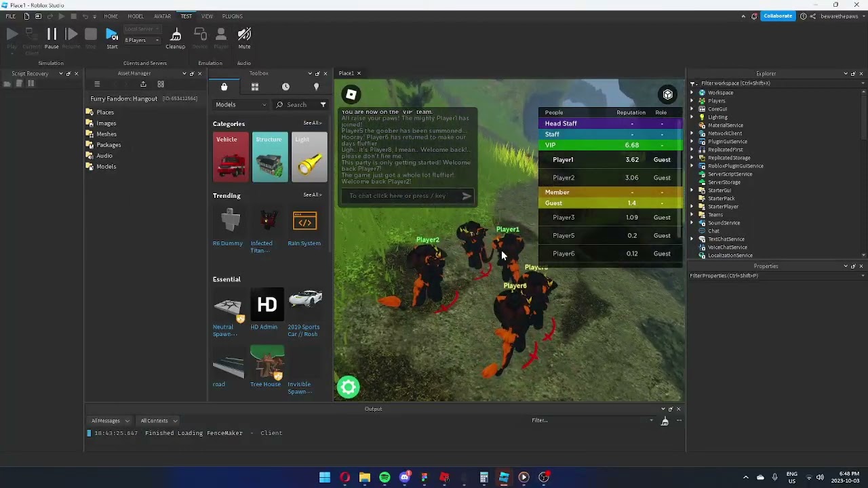Switch to the PLUGINS ribbon tab
The width and height of the screenshot is (868, 488).
coord(232,16)
